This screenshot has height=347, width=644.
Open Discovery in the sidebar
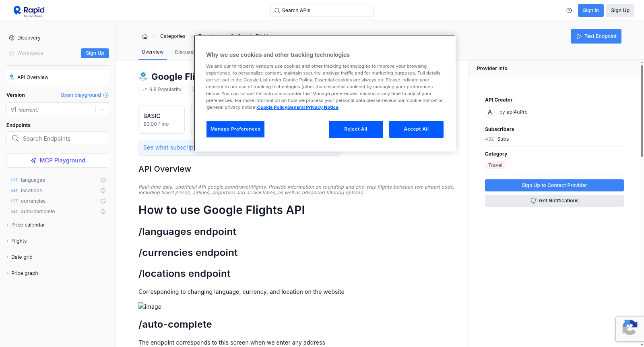29,38
